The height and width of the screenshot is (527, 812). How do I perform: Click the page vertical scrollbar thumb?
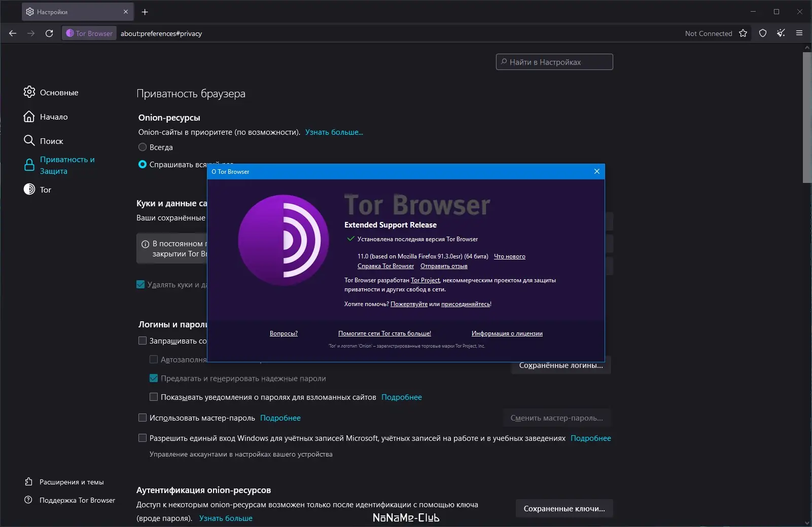807,117
